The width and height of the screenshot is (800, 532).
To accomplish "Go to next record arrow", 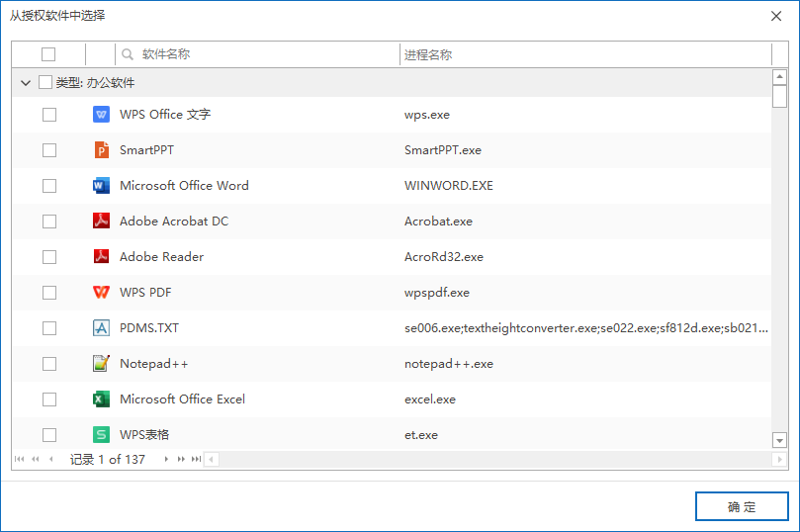I will tap(166, 459).
